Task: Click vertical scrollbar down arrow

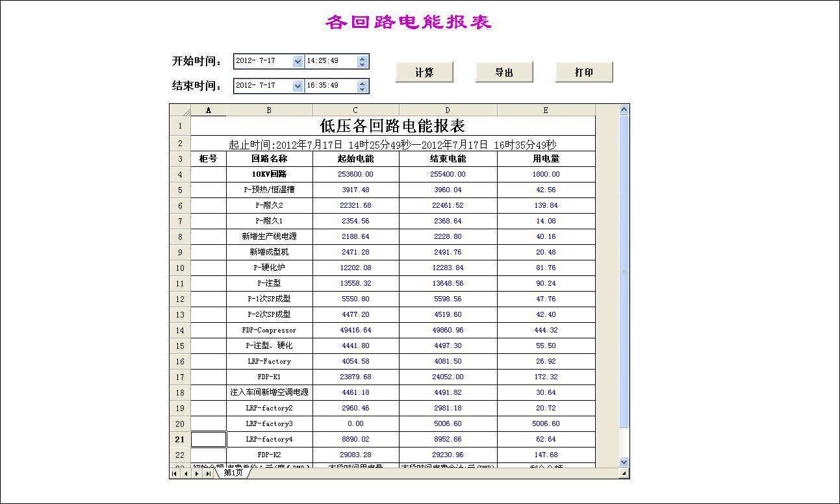Action: pyautogui.click(x=624, y=462)
